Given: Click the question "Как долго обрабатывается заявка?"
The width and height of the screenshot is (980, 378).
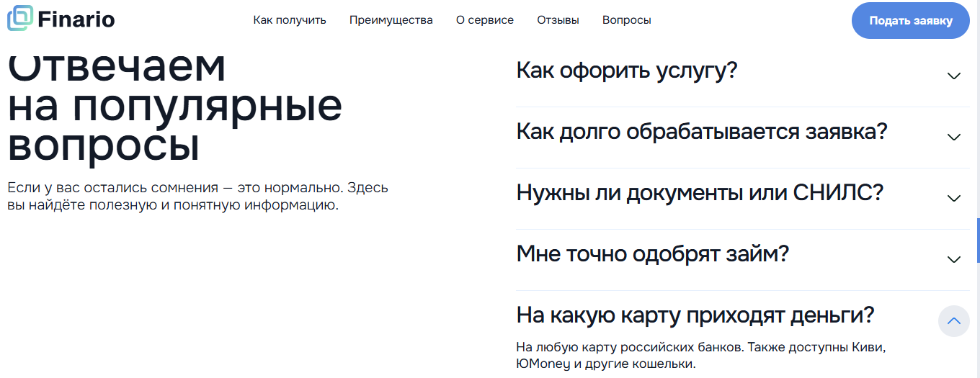Looking at the screenshot, I should click(x=702, y=132).
